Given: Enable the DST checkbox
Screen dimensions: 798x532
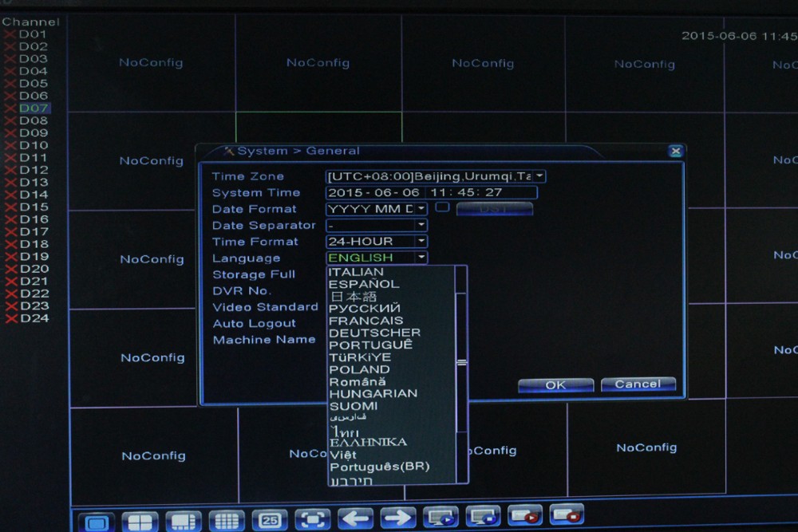Looking at the screenshot, I should tap(441, 207).
